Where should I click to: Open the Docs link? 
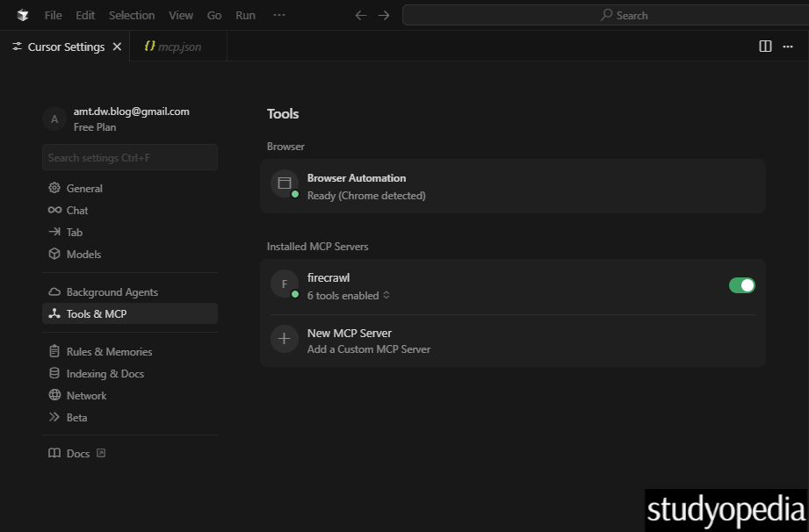(x=76, y=453)
